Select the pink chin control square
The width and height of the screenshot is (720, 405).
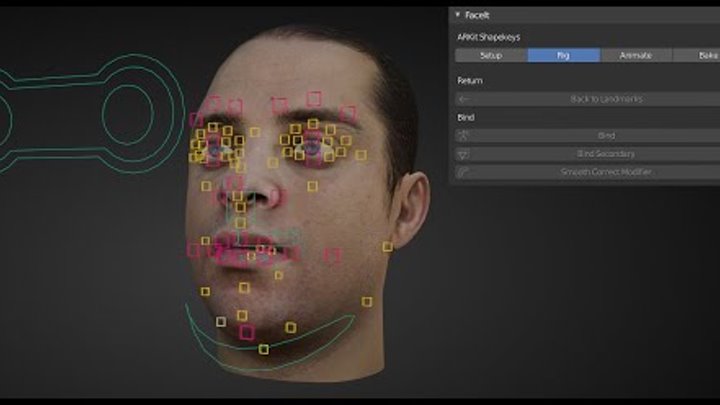246,332
